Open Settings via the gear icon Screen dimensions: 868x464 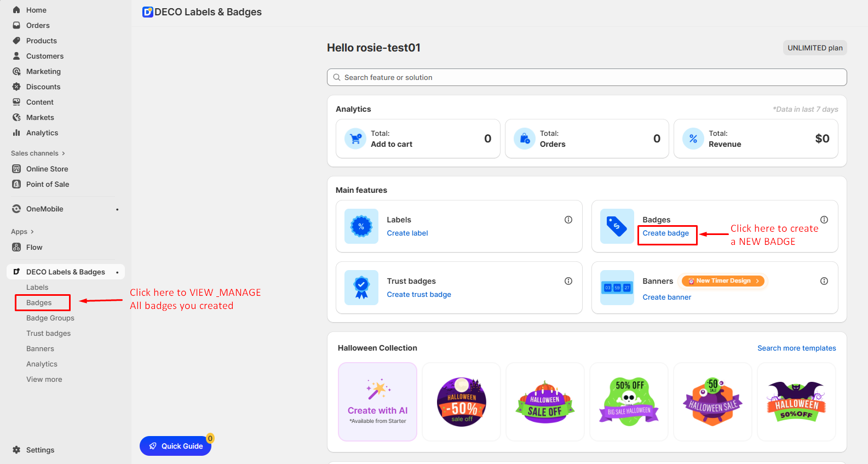point(16,450)
